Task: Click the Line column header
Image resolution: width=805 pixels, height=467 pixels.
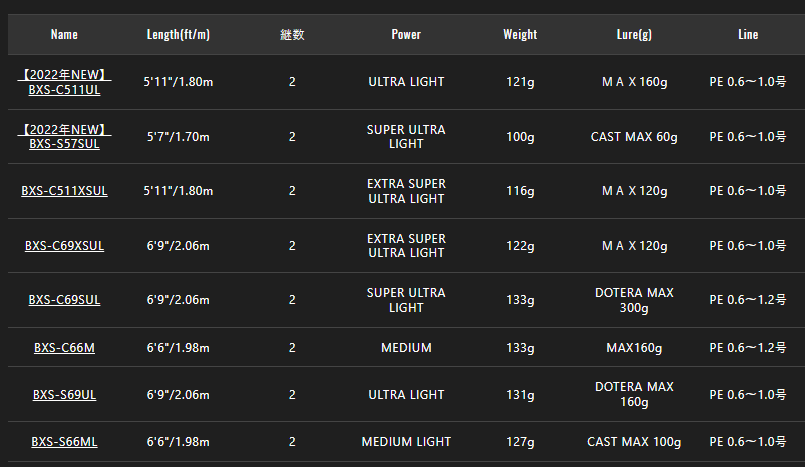Action: coord(748,34)
